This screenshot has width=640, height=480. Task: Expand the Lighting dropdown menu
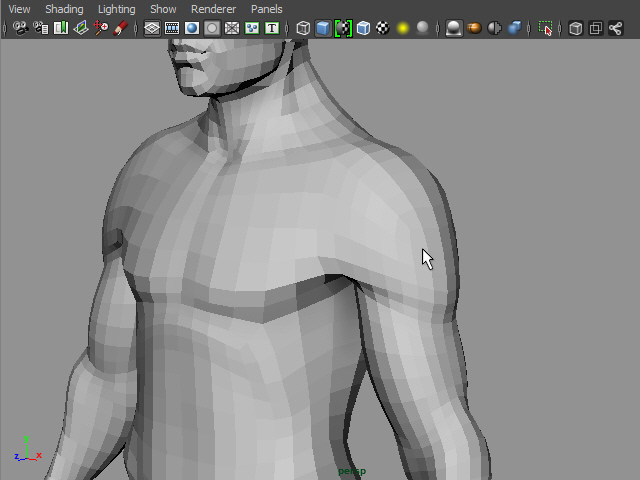click(x=116, y=9)
